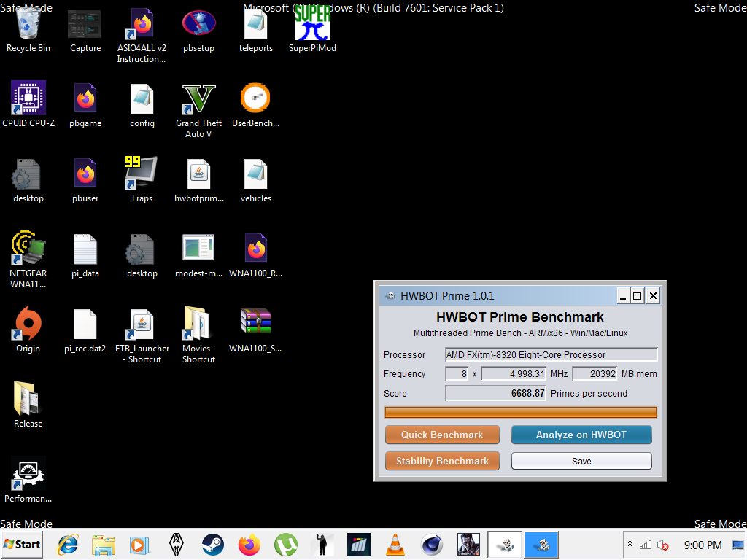Image resolution: width=747 pixels, height=560 pixels.
Task: Open Internet Explorer from taskbar
Action: (68, 545)
